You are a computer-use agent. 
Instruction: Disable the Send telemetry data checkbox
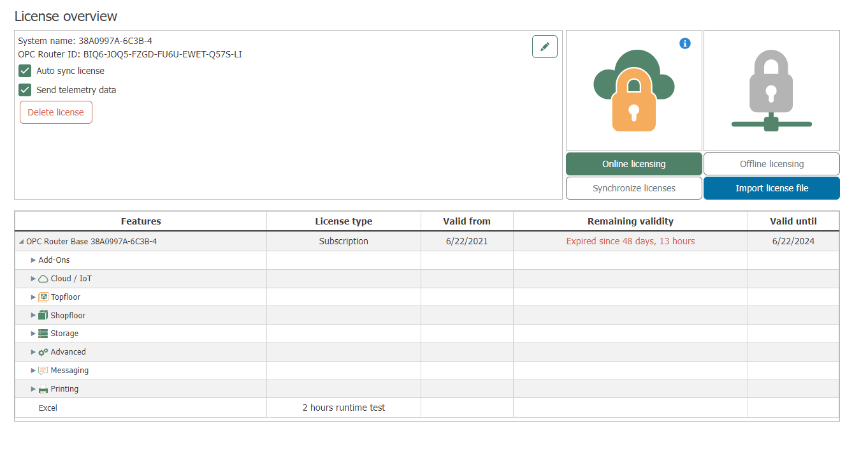[x=25, y=90]
